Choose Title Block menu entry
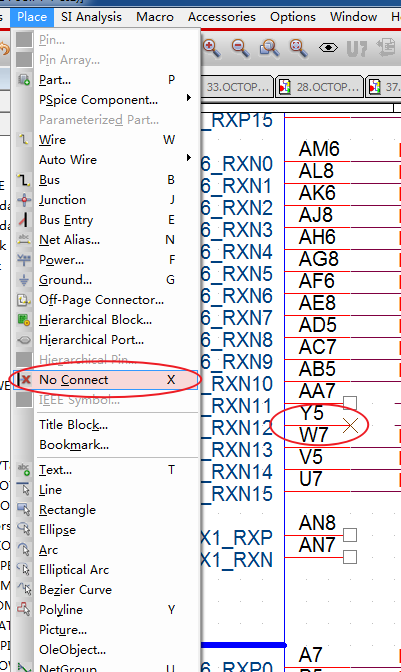The height and width of the screenshot is (672, 401). (73, 425)
